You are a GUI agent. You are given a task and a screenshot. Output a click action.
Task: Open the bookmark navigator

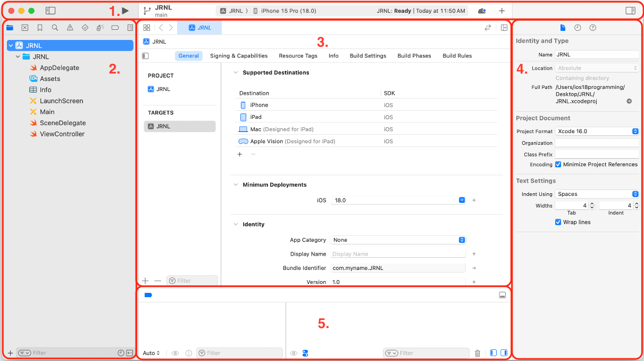[40, 28]
